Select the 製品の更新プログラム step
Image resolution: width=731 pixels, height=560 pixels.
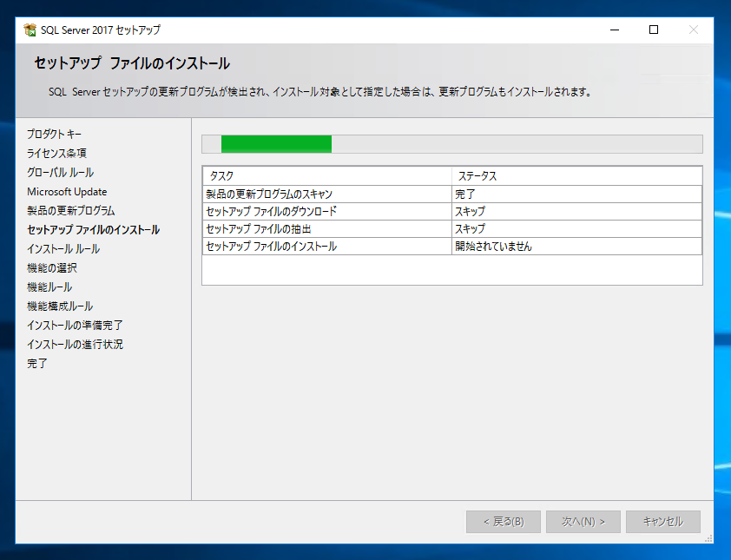coord(71,211)
